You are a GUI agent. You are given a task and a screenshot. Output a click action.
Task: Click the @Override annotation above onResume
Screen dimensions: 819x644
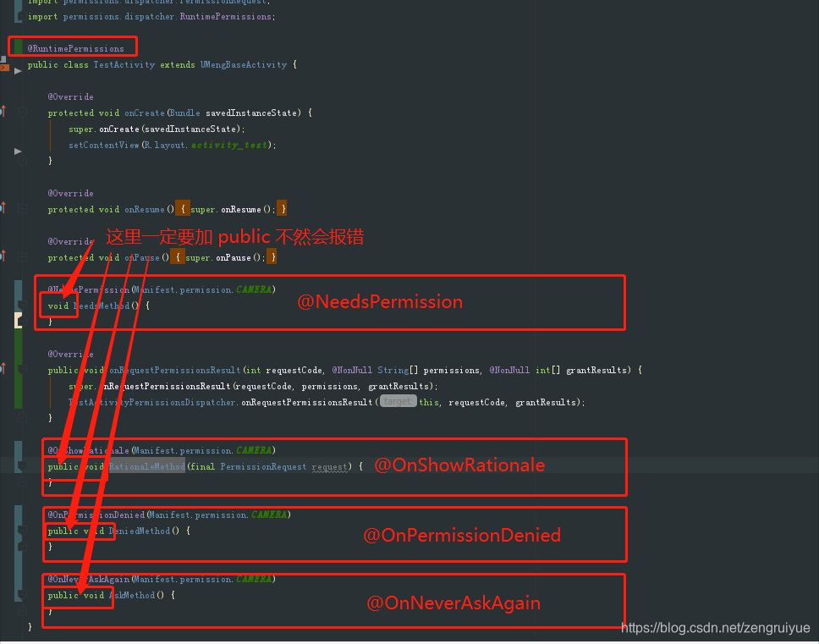pos(70,193)
